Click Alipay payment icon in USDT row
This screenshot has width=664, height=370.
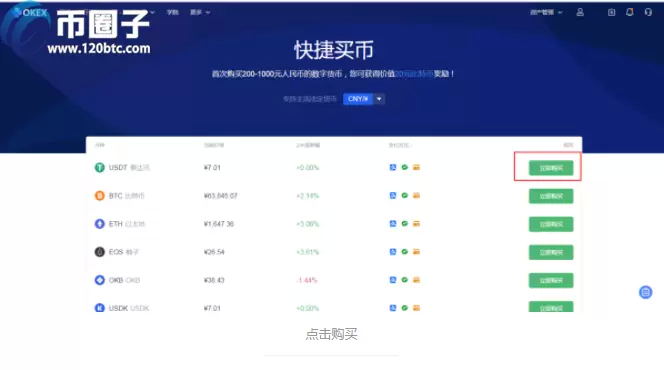tap(393, 167)
